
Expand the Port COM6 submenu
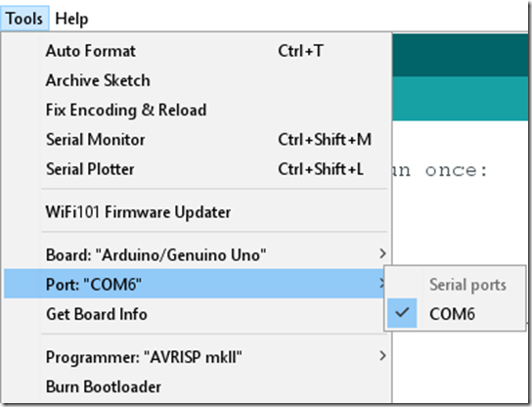(x=196, y=284)
